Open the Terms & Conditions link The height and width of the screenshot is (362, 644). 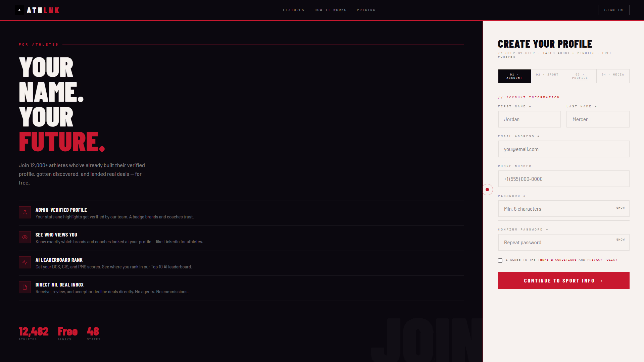click(x=557, y=260)
